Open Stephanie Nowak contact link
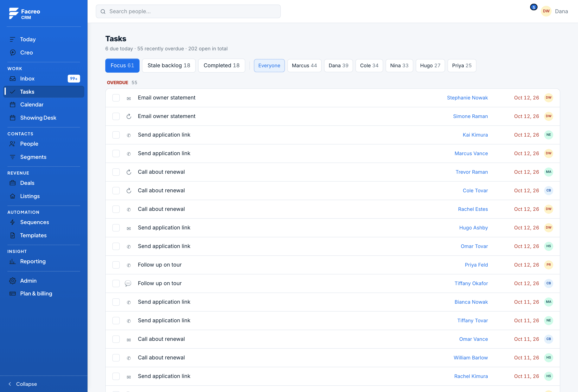Image resolution: width=578 pixels, height=392 pixels. pos(467,98)
